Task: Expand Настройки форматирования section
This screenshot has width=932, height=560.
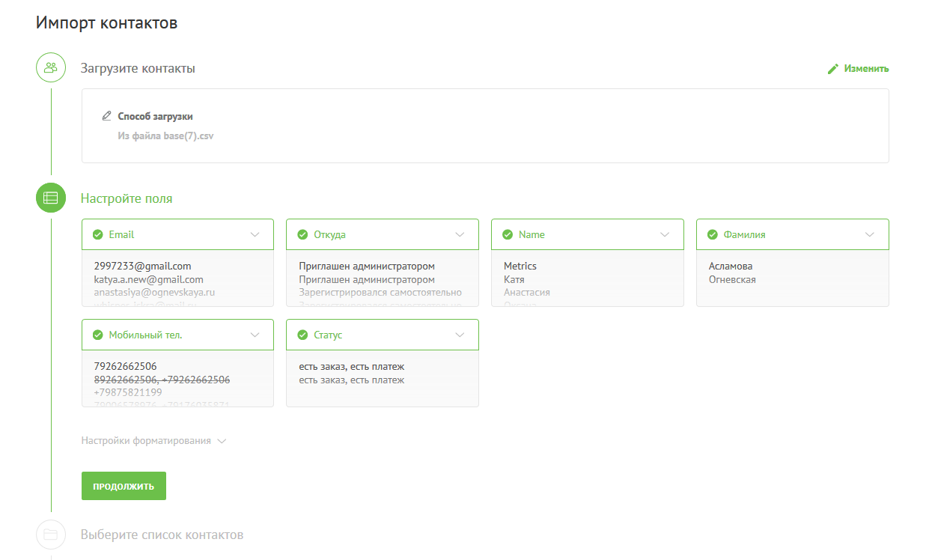Action: tap(153, 441)
